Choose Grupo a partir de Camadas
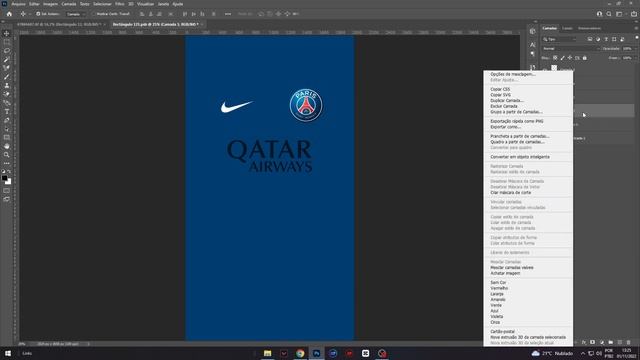640x360 pixels. [x=516, y=112]
